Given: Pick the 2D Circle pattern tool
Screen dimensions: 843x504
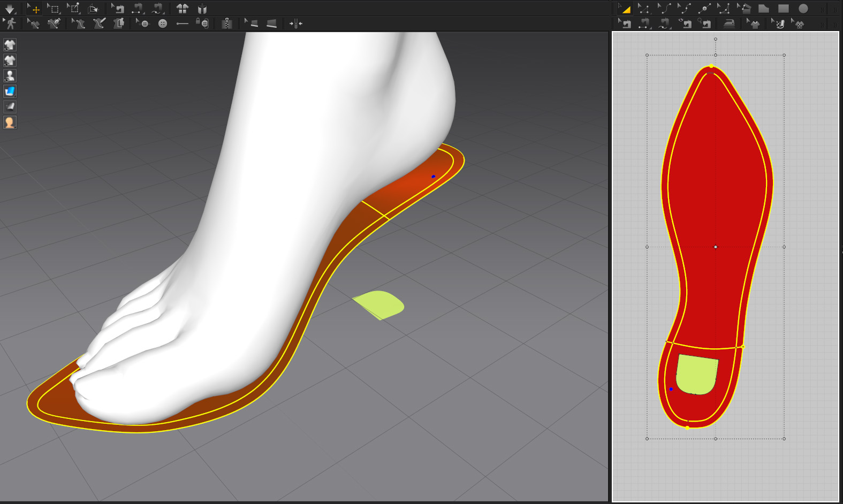Looking at the screenshot, I should 803,9.
